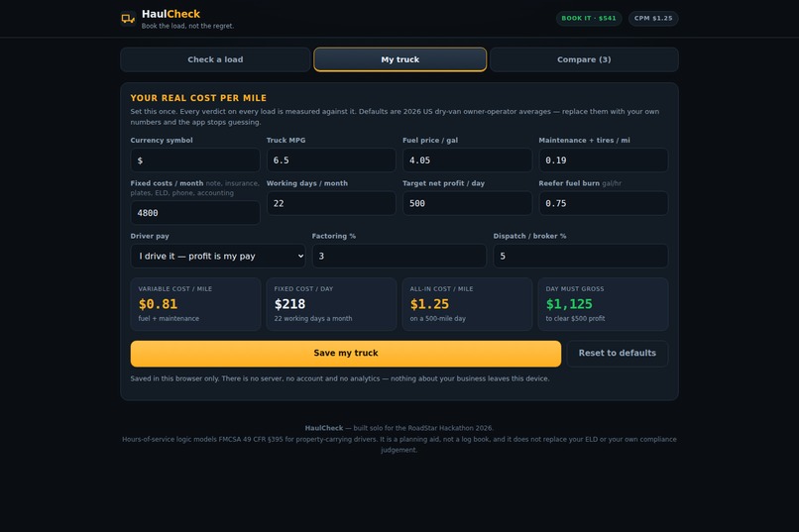Click the HaulCheck title text in header
This screenshot has height=532, width=799.
[x=171, y=14]
